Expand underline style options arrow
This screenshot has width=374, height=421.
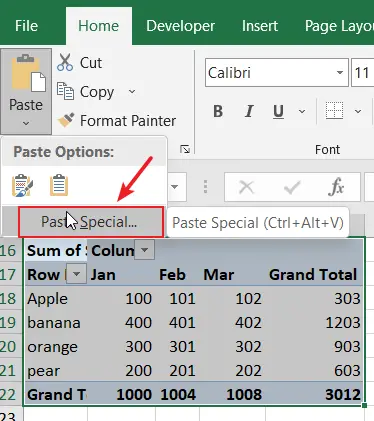pos(302,111)
